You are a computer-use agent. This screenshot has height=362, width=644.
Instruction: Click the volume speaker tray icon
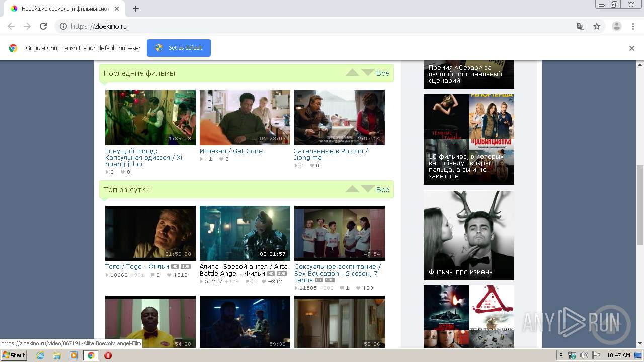click(584, 355)
